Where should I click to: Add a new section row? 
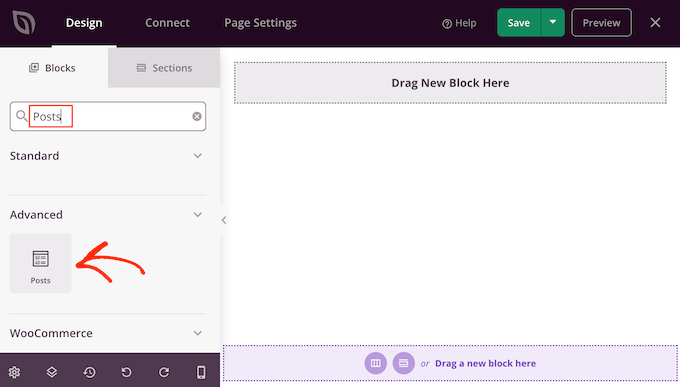404,363
